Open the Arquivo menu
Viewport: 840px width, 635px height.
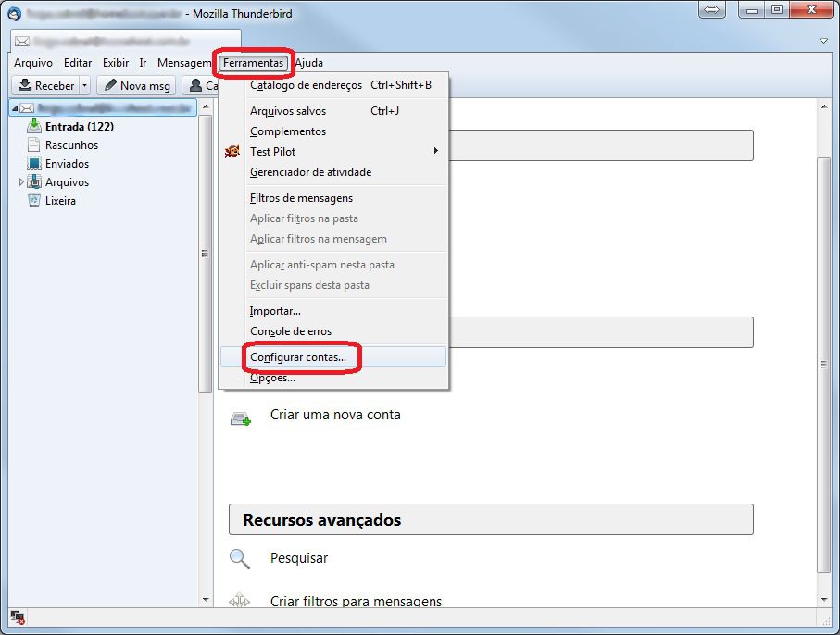(33, 63)
